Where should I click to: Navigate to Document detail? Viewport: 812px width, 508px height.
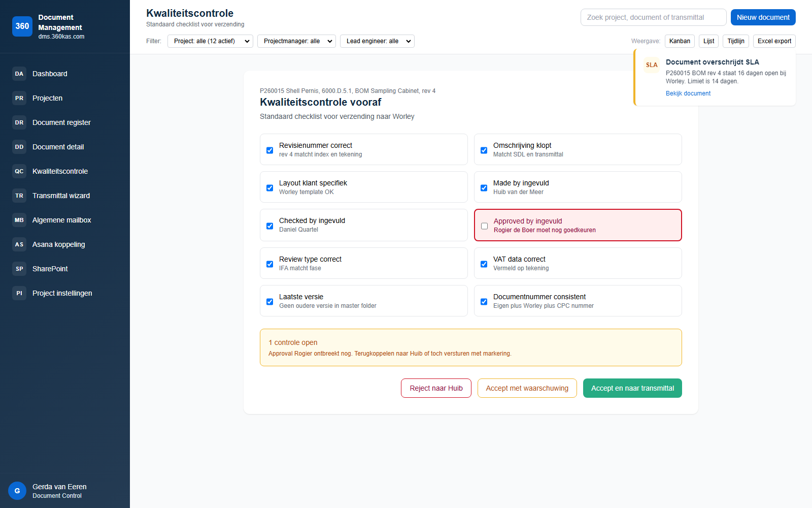(x=65, y=147)
